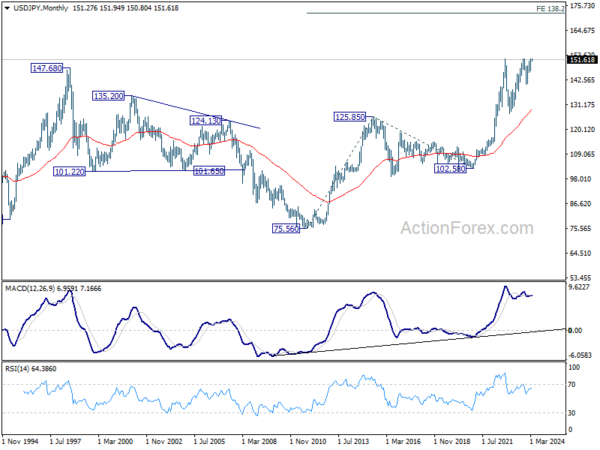The height and width of the screenshot is (450, 600).
Task: Click the RSI 30 level label
Action: (x=572, y=413)
